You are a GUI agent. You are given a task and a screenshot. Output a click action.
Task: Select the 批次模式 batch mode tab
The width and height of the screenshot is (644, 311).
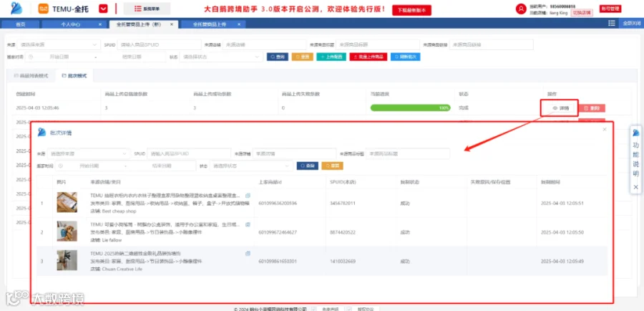pos(74,76)
